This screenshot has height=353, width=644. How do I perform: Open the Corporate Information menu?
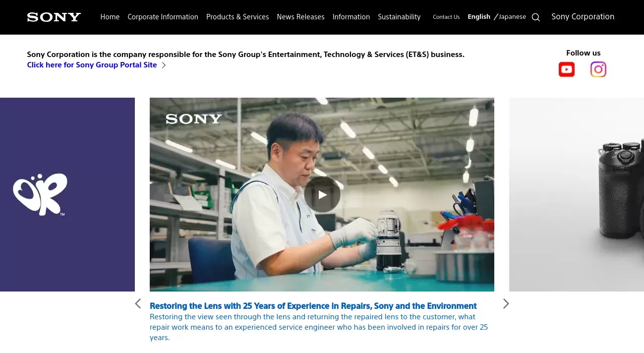tap(163, 17)
